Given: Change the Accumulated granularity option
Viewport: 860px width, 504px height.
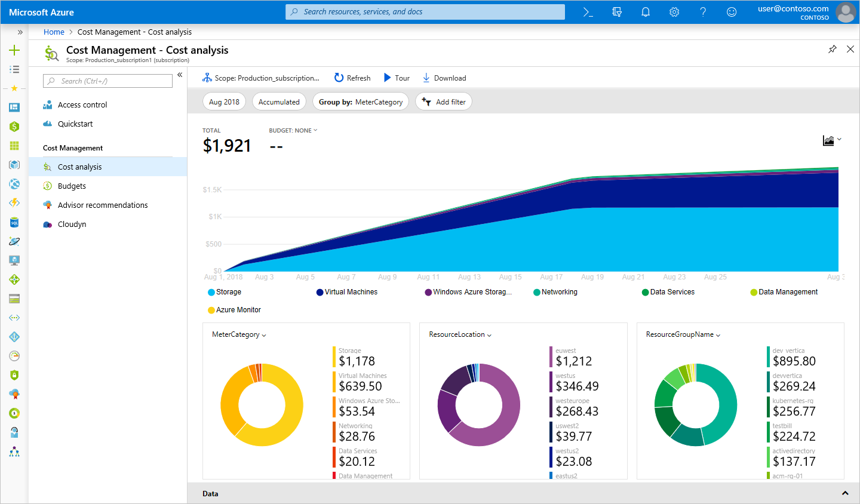Looking at the screenshot, I should click(x=279, y=102).
